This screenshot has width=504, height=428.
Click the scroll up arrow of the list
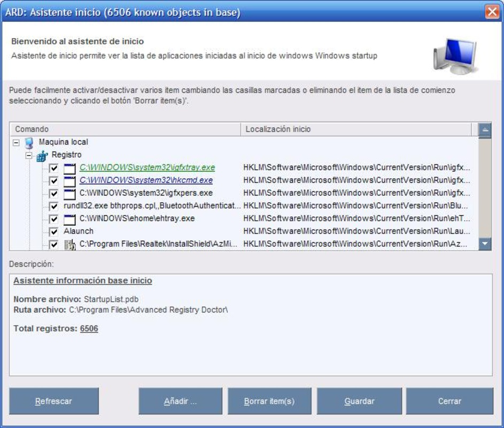tap(485, 129)
